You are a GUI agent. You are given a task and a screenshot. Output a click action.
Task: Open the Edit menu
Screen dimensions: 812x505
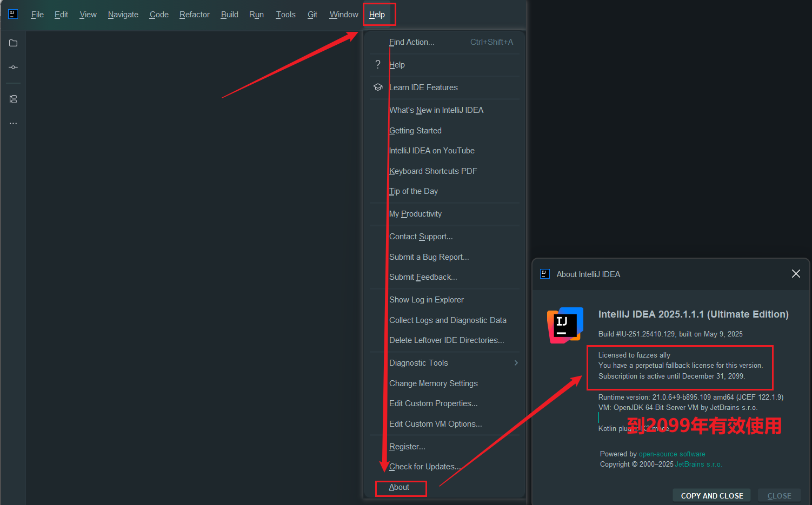click(61, 15)
